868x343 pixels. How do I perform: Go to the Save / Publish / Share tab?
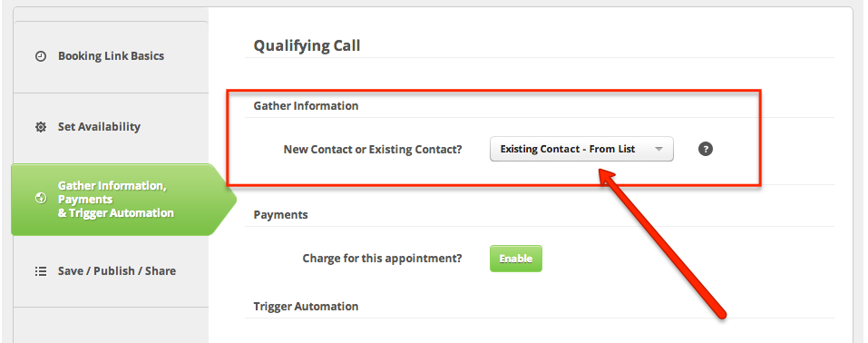pos(111,271)
